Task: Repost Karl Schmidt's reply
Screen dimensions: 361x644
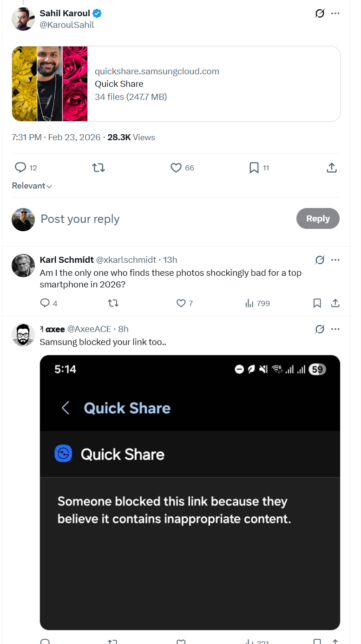Action: (113, 303)
